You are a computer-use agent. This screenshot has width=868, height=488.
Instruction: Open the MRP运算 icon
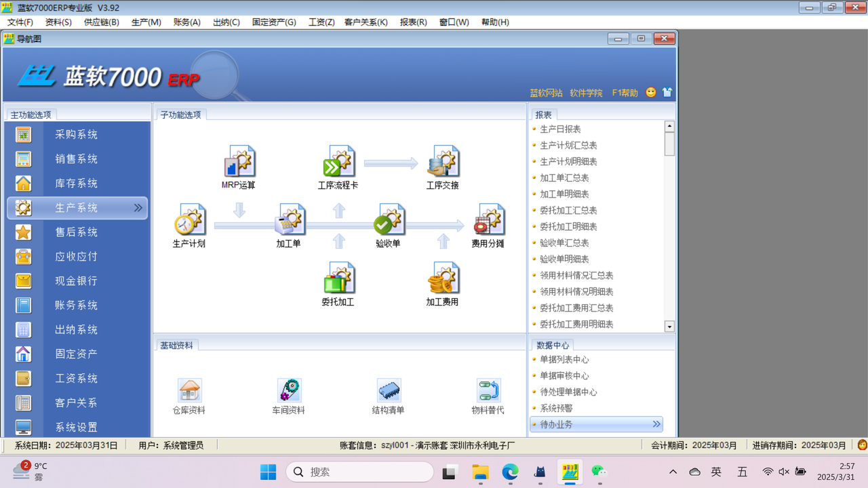239,161
